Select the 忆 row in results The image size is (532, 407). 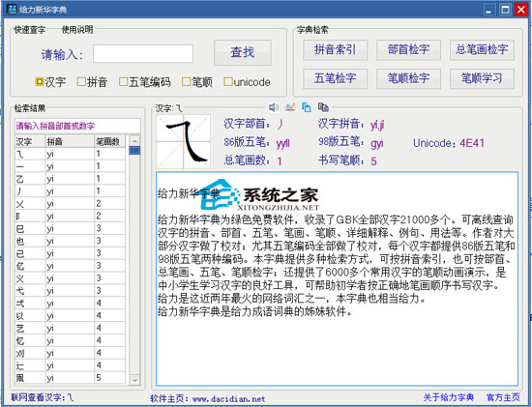[x=71, y=341]
